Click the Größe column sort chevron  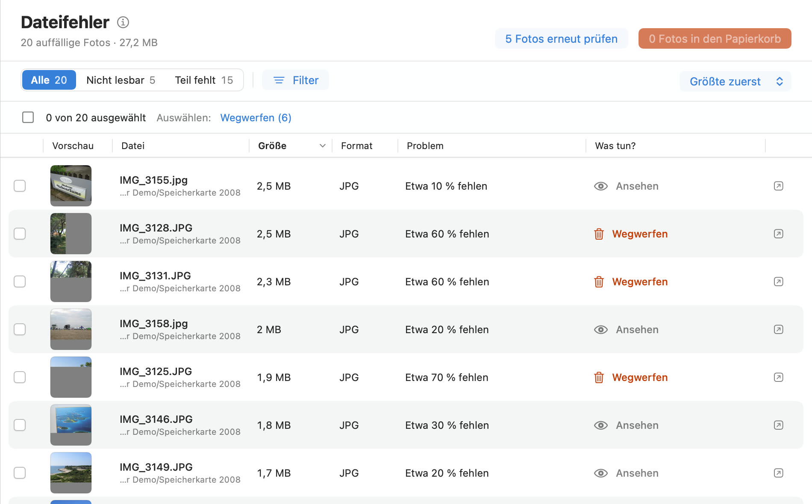[323, 146]
